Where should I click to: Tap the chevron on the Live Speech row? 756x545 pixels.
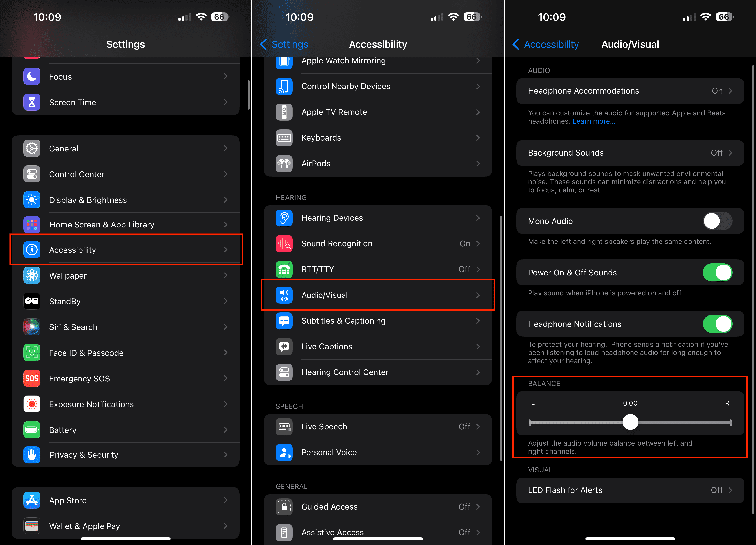(478, 427)
